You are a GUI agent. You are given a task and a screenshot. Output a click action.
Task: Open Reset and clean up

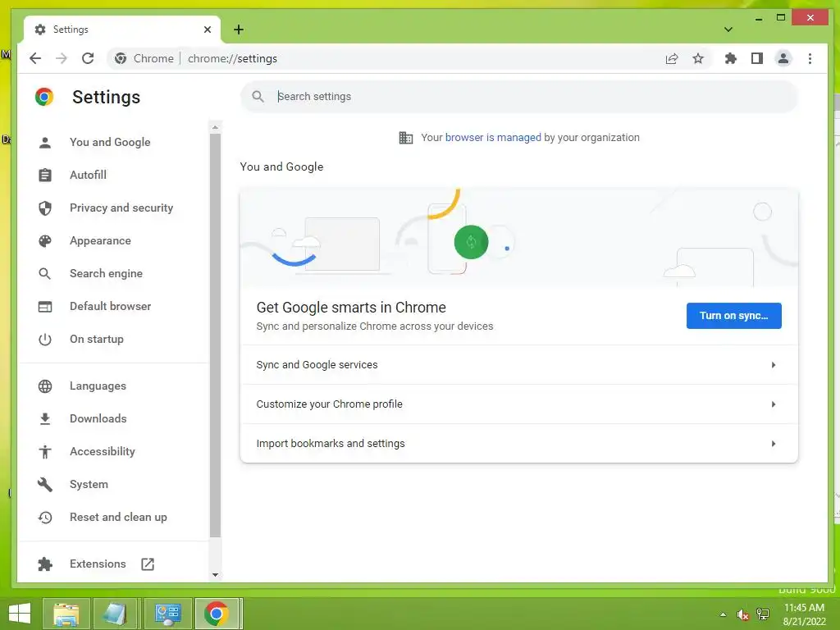118,517
